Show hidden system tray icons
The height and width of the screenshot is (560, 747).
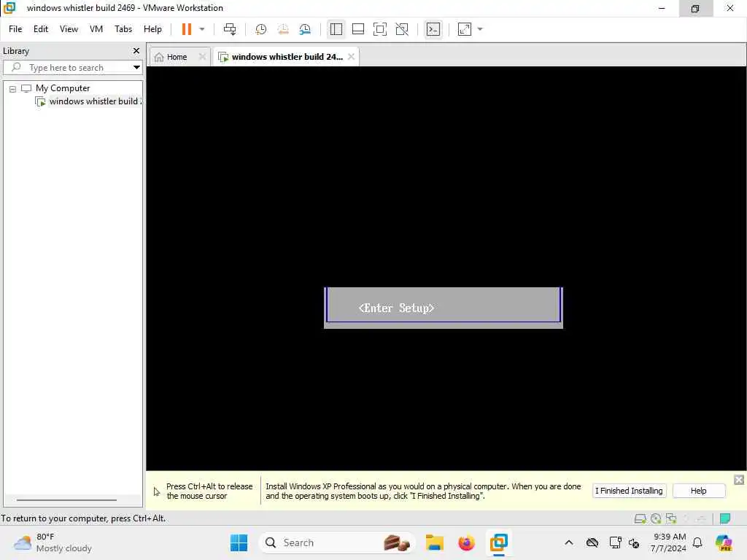click(569, 542)
